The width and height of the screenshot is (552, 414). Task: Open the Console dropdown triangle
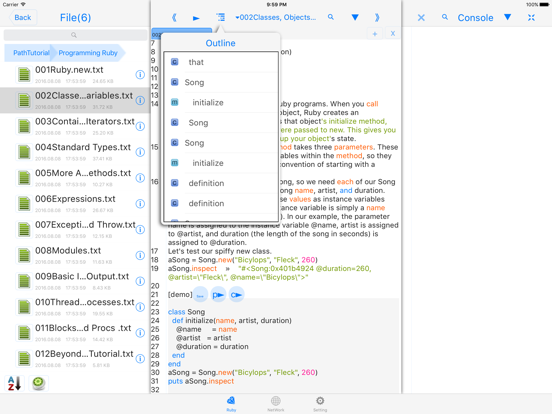[x=507, y=17]
